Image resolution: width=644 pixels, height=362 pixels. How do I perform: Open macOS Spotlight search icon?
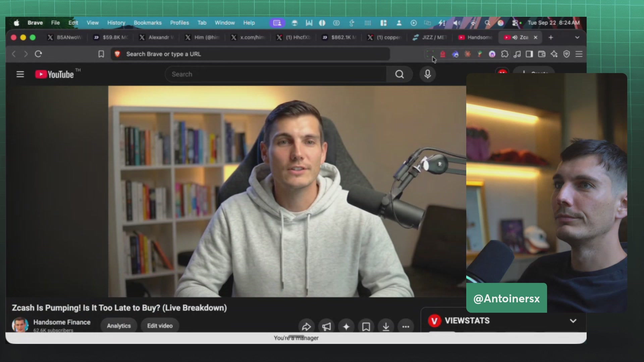pos(487,23)
